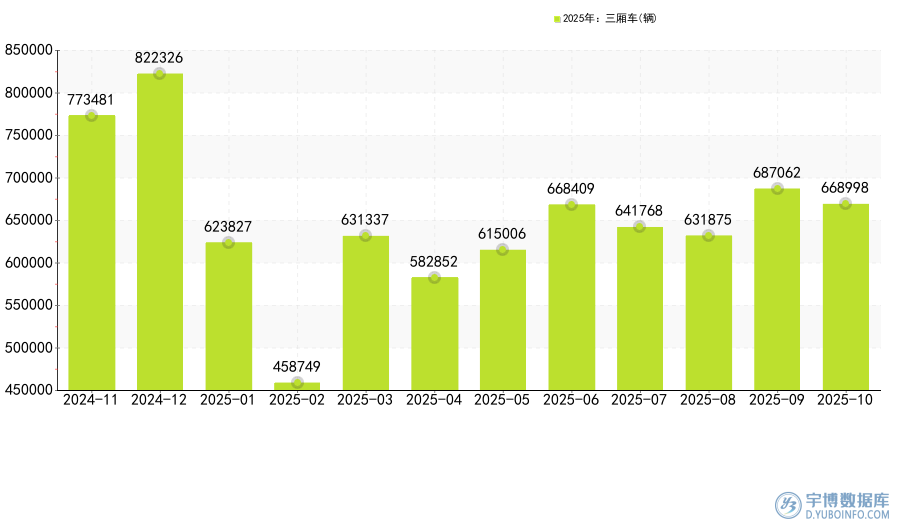The width and height of the screenshot is (900, 530).
Task: Select the 2025-01 bar marker dot
Action: (228, 242)
